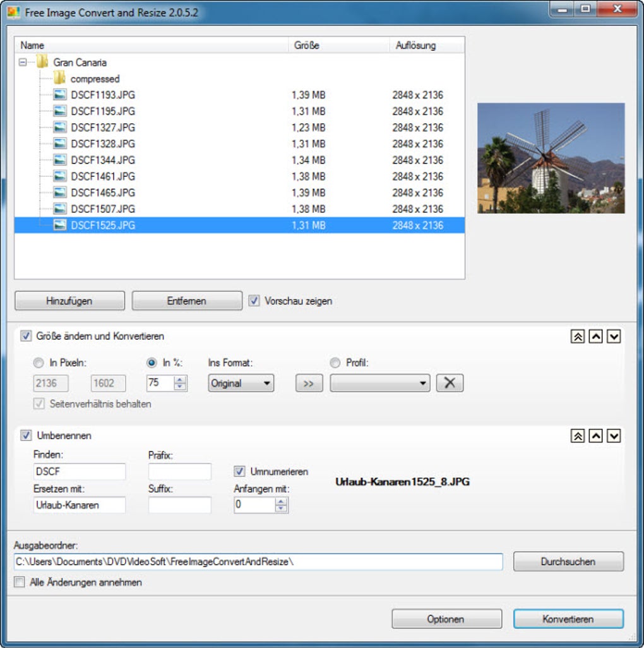Select the In % radio button
644x648 pixels.
152,363
